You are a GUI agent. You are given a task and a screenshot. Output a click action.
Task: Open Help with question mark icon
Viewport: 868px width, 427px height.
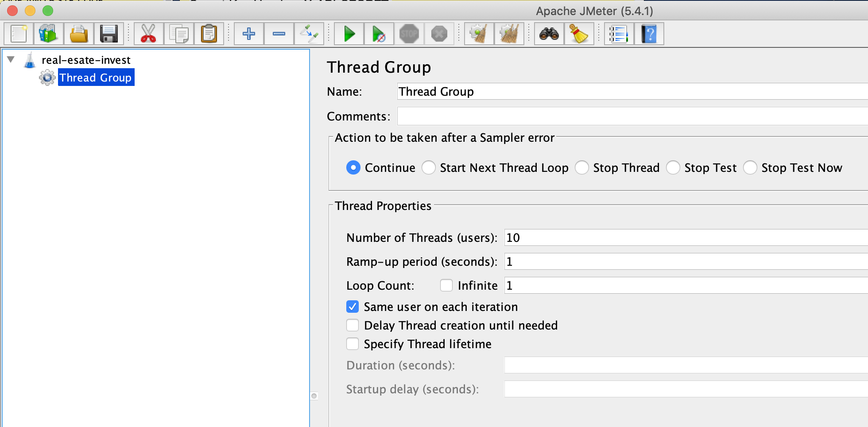649,34
